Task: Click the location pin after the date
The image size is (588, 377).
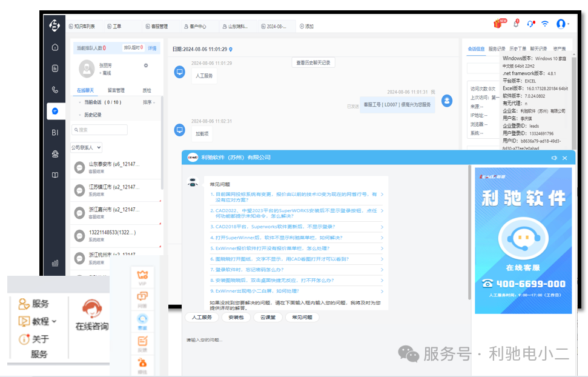Action: click(231, 49)
